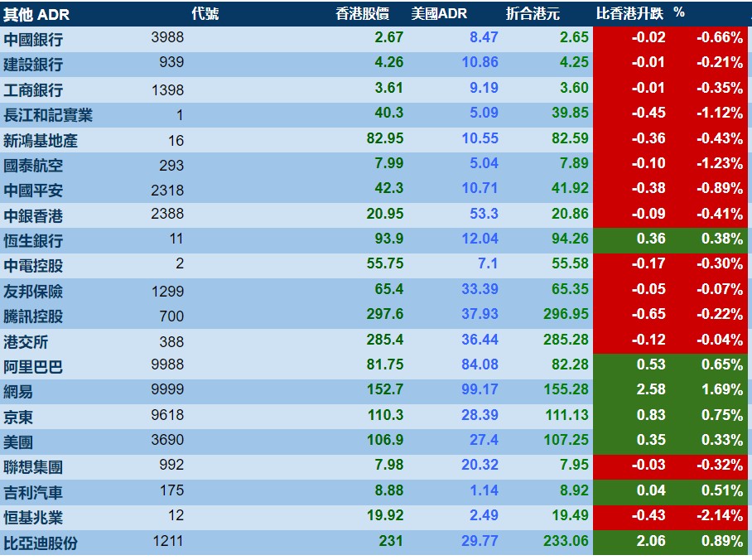
Task: Click the 恒生銀行 green 0.38% cell
Action: pos(721,239)
